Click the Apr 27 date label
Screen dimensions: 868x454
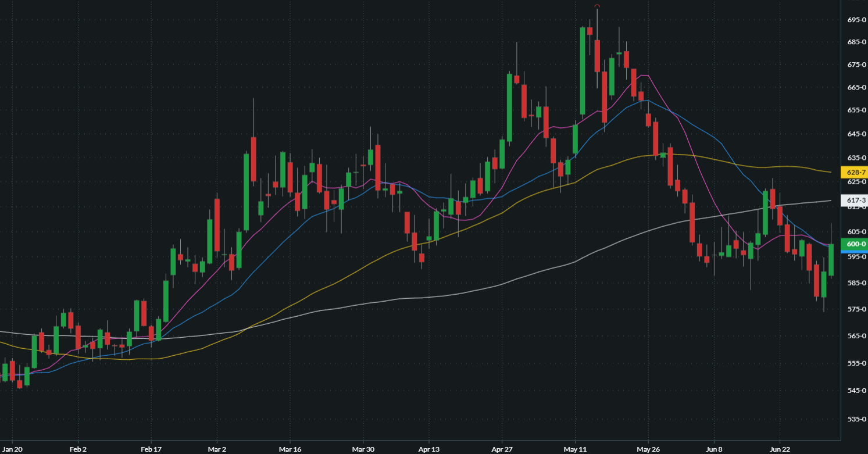tap(502, 449)
